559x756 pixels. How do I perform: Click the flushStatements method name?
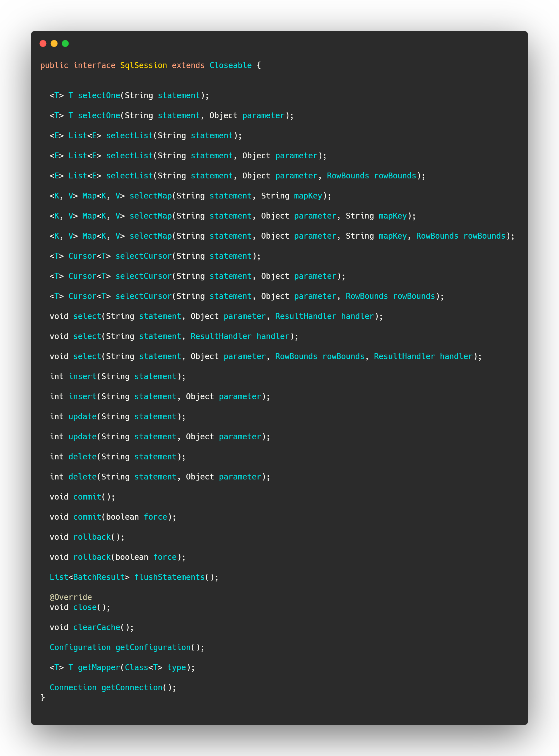[x=169, y=577]
